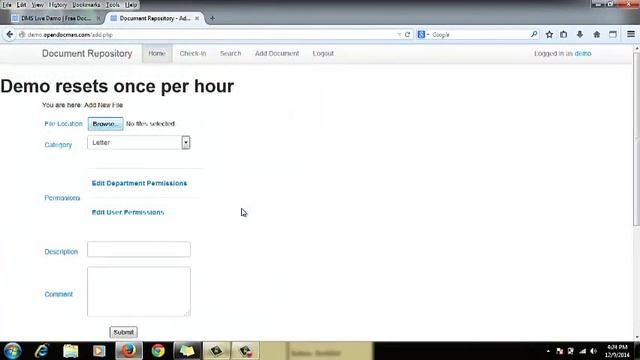Open the Tools menu
This screenshot has height=360, width=640.
pos(113,5)
